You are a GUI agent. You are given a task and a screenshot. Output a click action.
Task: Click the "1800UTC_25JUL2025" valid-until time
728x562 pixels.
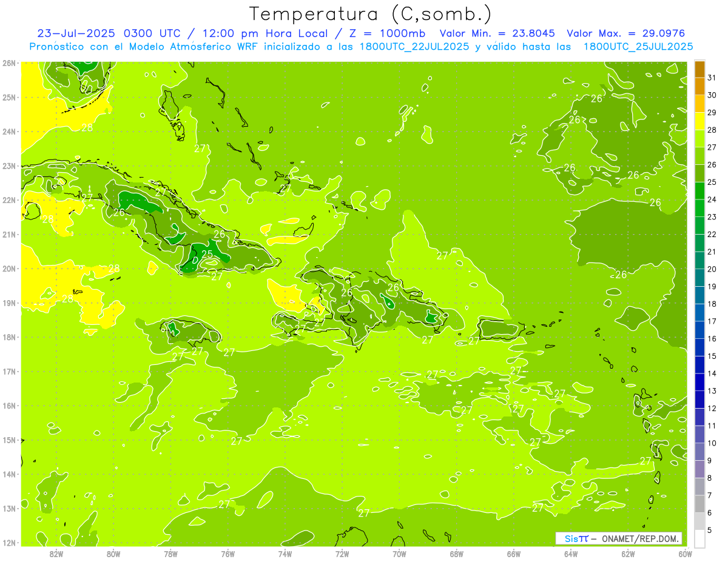(x=638, y=47)
